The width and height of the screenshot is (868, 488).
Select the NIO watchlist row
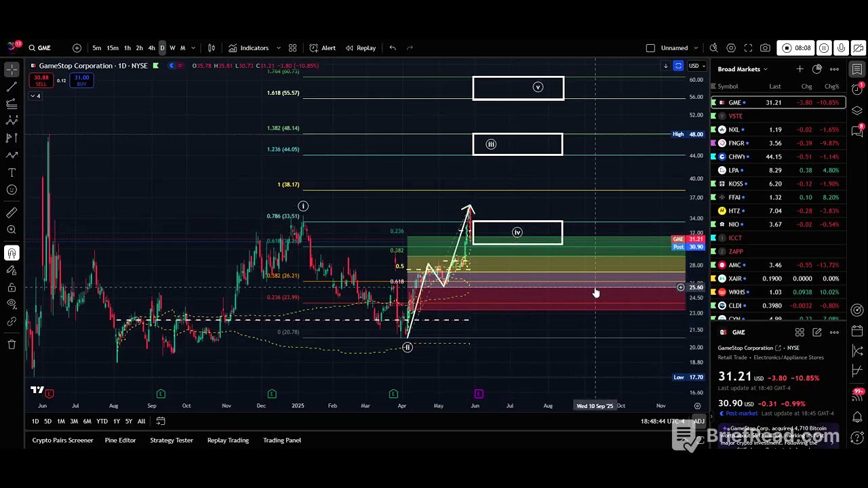coord(778,224)
